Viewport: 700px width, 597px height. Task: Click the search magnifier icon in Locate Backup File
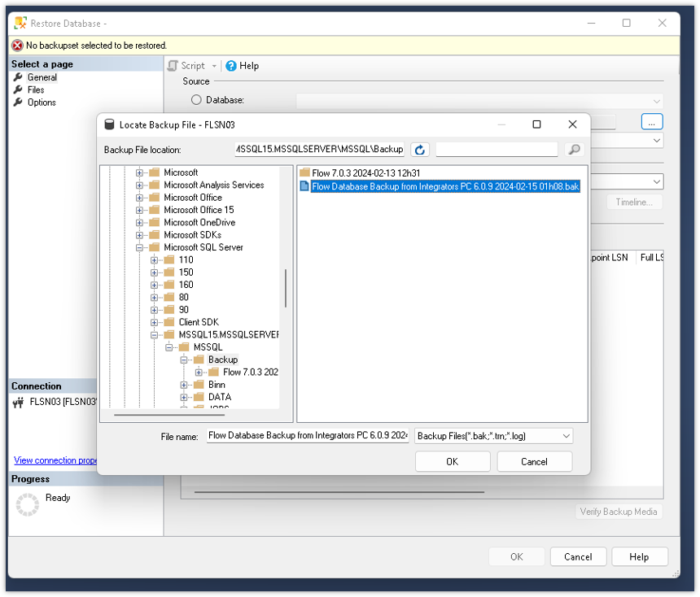574,150
